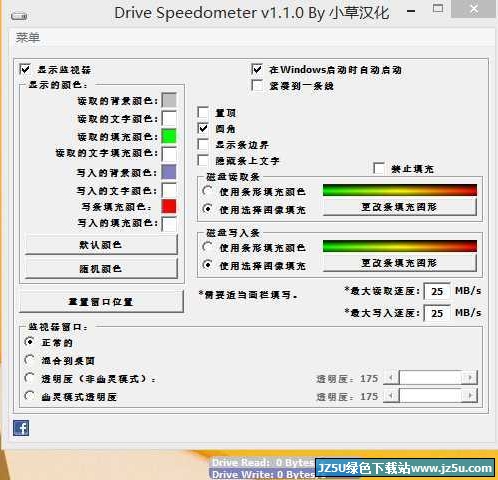The image size is (498, 480).
Task: Click left arrow of 透明度(非幽灵模式) slider
Action: pyautogui.click(x=391, y=378)
